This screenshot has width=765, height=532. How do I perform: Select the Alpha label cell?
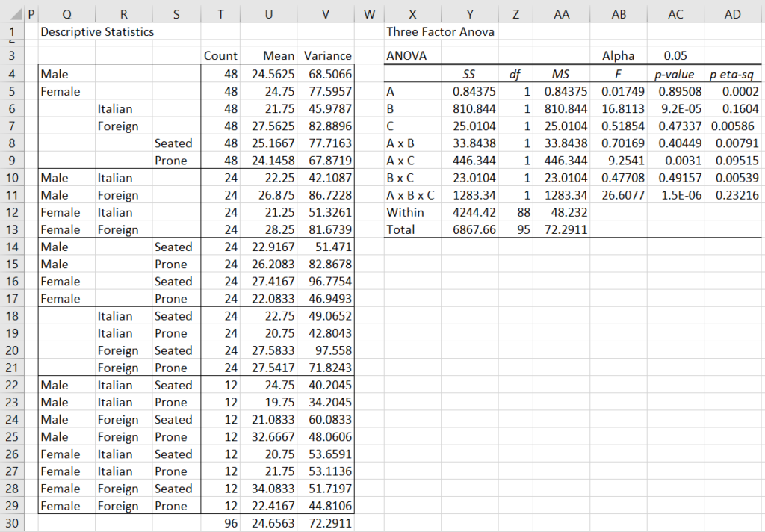coord(619,55)
